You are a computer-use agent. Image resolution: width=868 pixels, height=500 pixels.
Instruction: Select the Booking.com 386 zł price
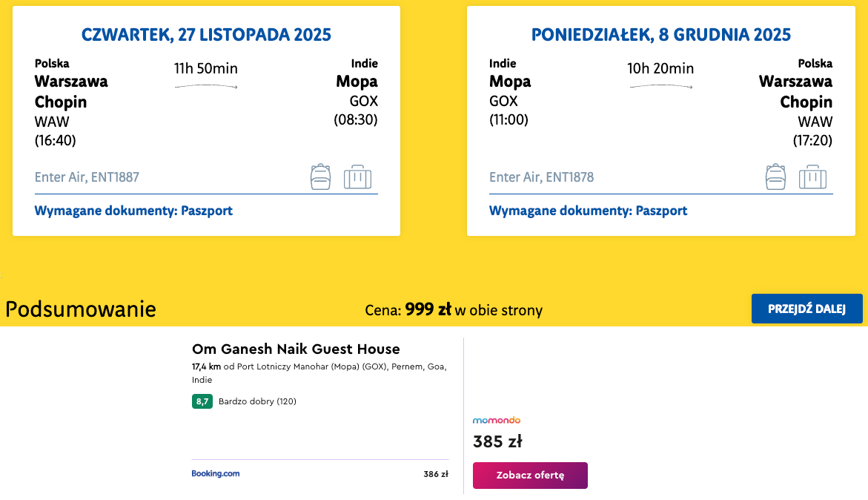point(436,474)
